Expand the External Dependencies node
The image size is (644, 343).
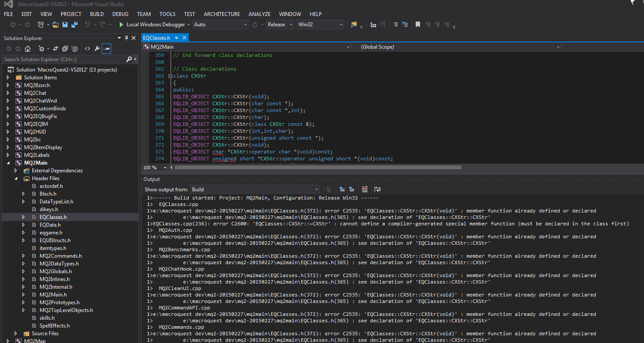tap(16, 171)
